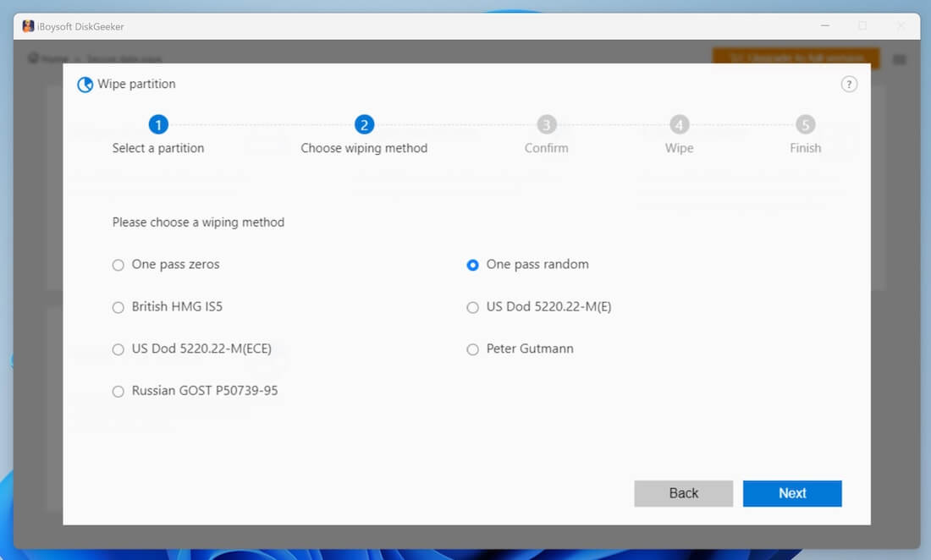Click the iBoysoft DiskGeeker window title

point(80,27)
